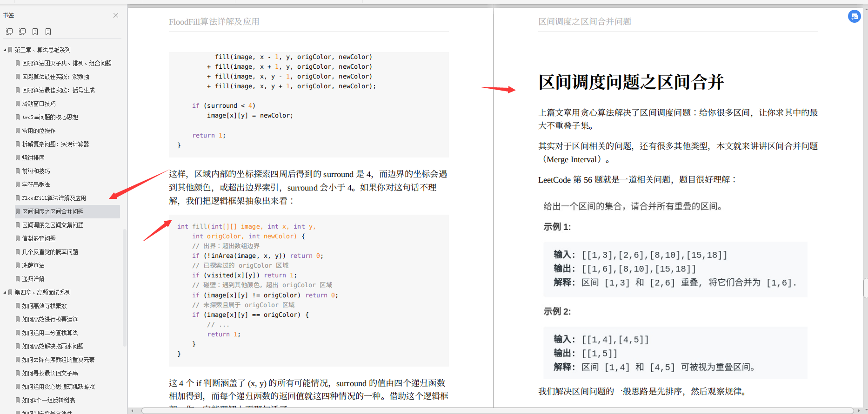Viewport: 868px width, 414px height.
Task: Open bookmark FloodFill算法详解及应用
Action: coord(54,198)
